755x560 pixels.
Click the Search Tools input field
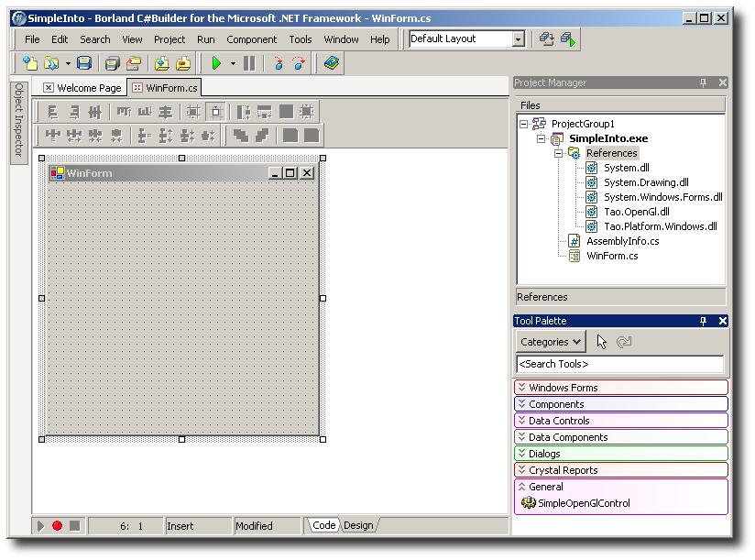pos(620,364)
